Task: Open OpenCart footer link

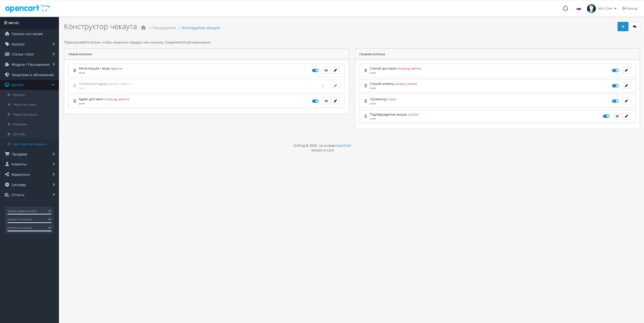Action: (343, 145)
